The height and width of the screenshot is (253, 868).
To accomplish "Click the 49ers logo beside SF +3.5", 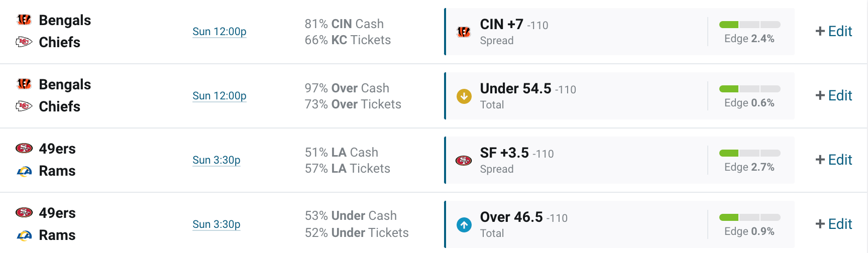I will 463,161.
